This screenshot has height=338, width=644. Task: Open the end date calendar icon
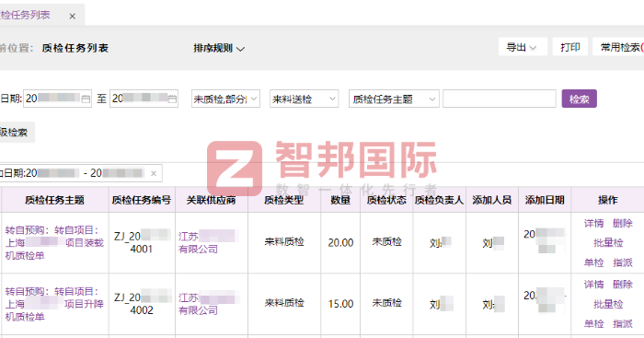(x=172, y=99)
